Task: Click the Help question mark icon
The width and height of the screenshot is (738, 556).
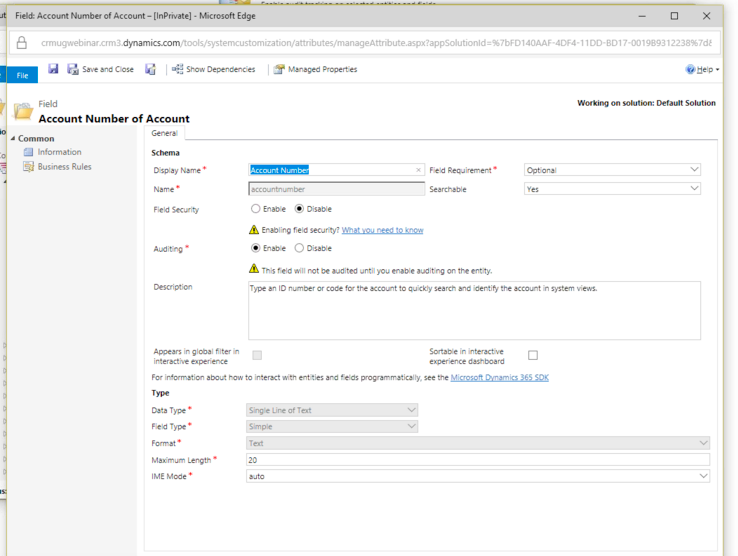Action: click(690, 69)
